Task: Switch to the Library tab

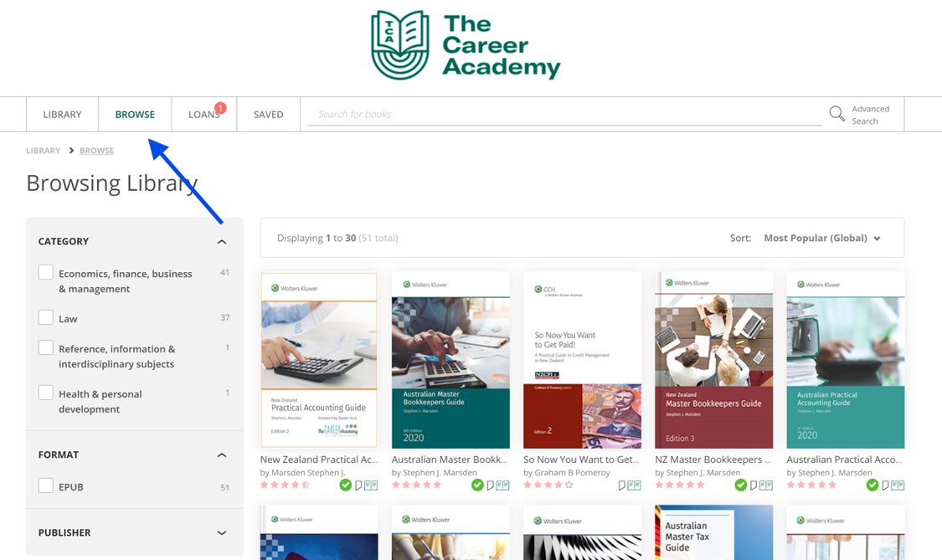Action: [63, 114]
